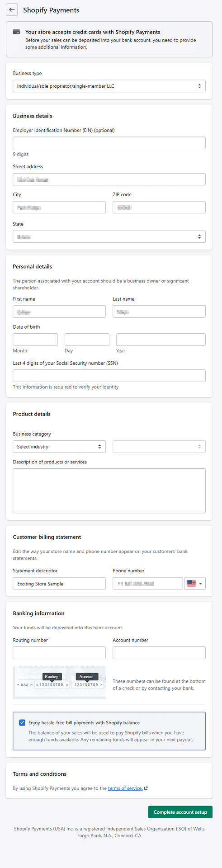Focus the Routing number input
The height and width of the screenshot is (868, 222).
59,653
